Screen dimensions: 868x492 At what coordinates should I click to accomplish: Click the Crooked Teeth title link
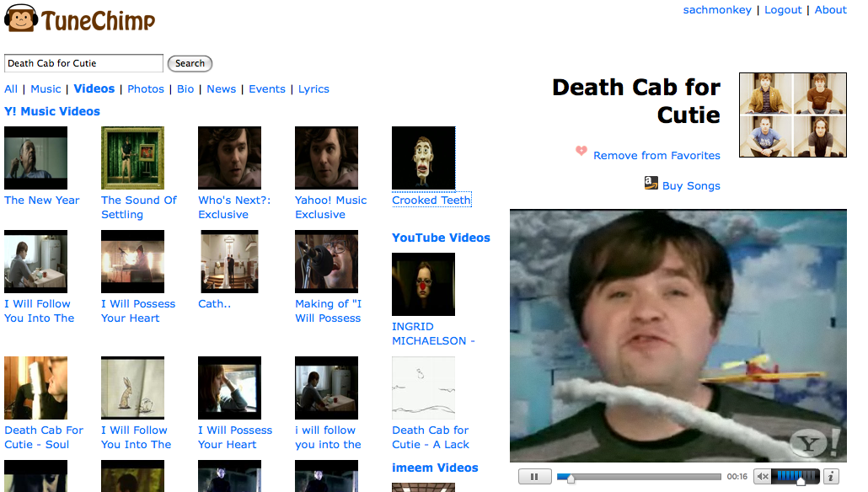pyautogui.click(x=431, y=201)
